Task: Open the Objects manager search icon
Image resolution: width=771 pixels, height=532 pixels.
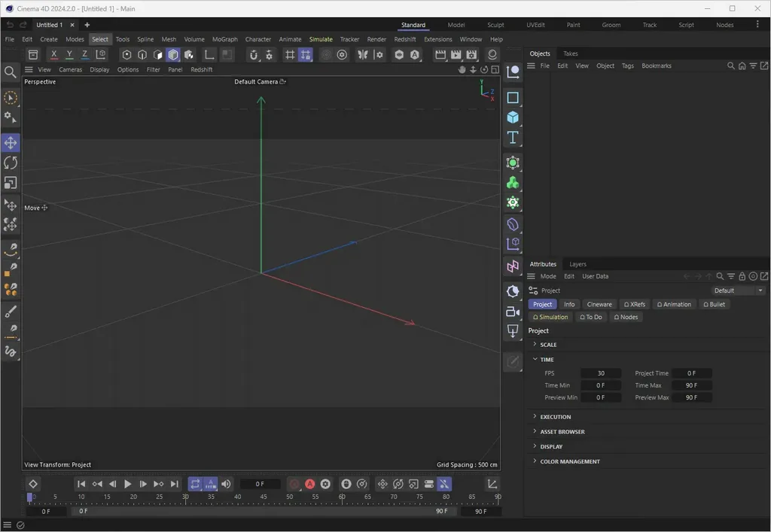Action: click(x=730, y=65)
